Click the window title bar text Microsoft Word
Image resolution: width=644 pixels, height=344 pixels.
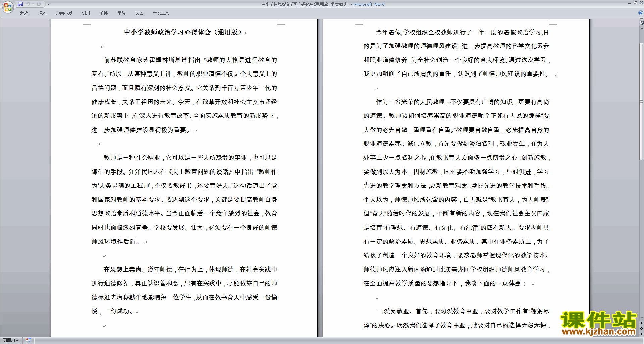[x=369, y=4]
